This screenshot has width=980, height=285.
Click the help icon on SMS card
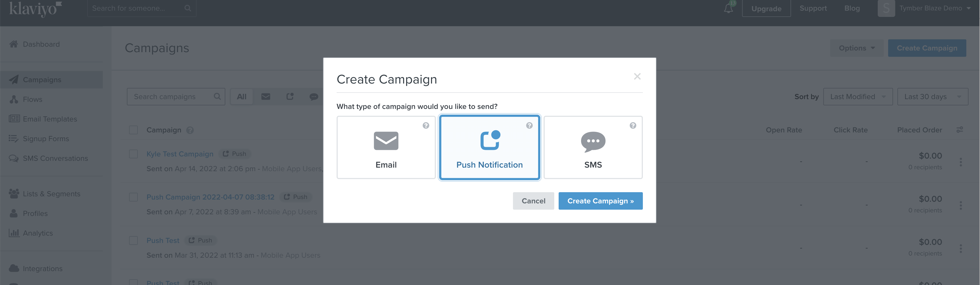633,125
